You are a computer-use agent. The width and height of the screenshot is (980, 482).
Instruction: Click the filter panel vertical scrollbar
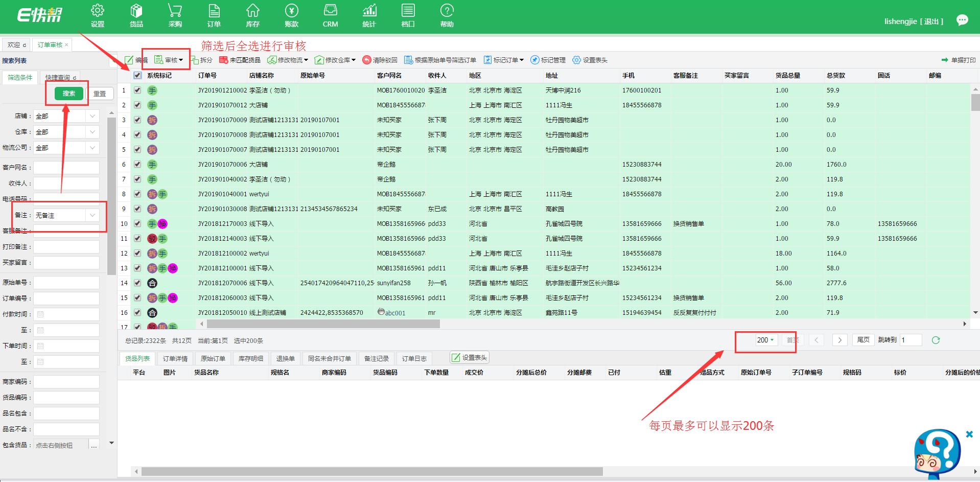(111, 197)
